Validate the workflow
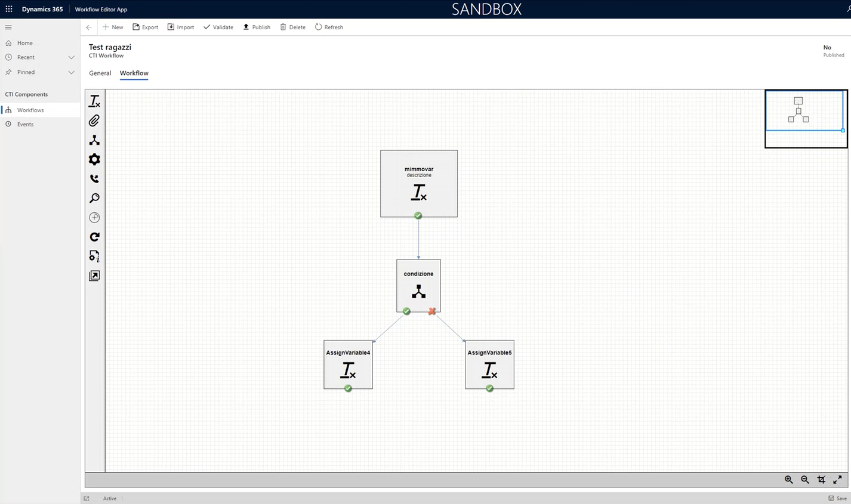The width and height of the screenshot is (851, 504). click(x=218, y=27)
